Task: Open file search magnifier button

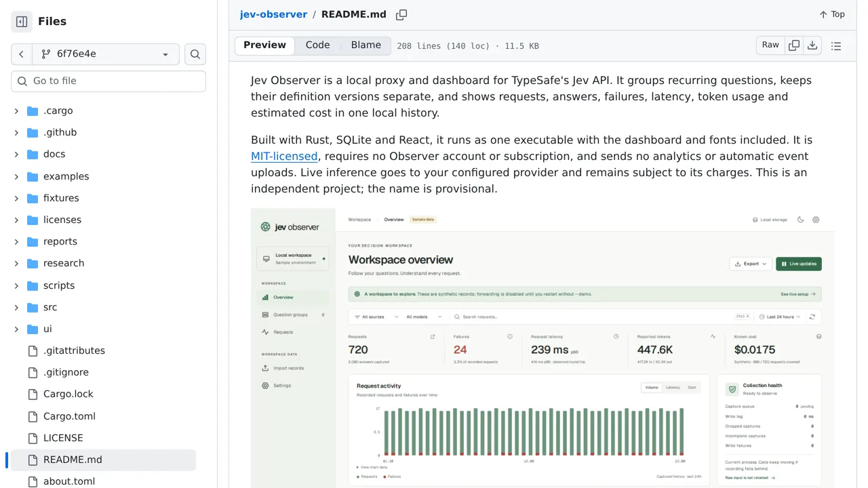Action: click(x=195, y=54)
